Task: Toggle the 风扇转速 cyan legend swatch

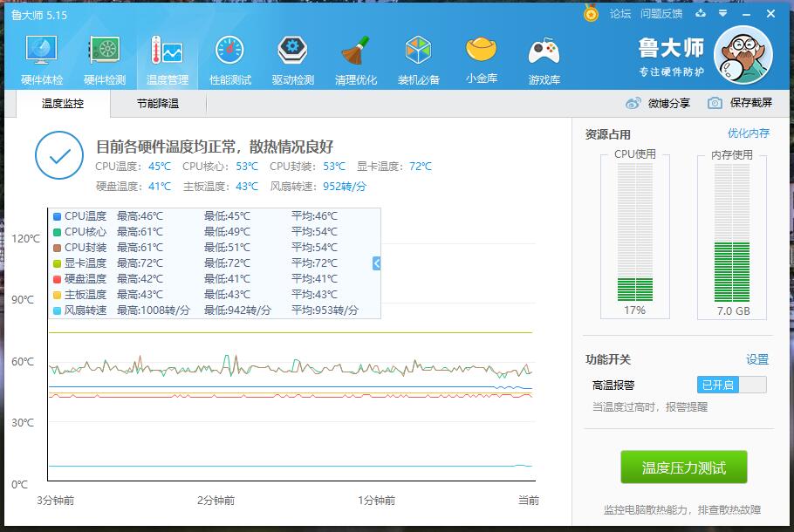Action: coord(58,310)
